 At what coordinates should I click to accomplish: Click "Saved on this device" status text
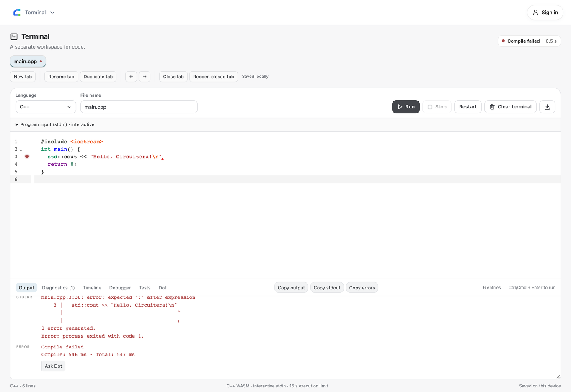(540, 386)
